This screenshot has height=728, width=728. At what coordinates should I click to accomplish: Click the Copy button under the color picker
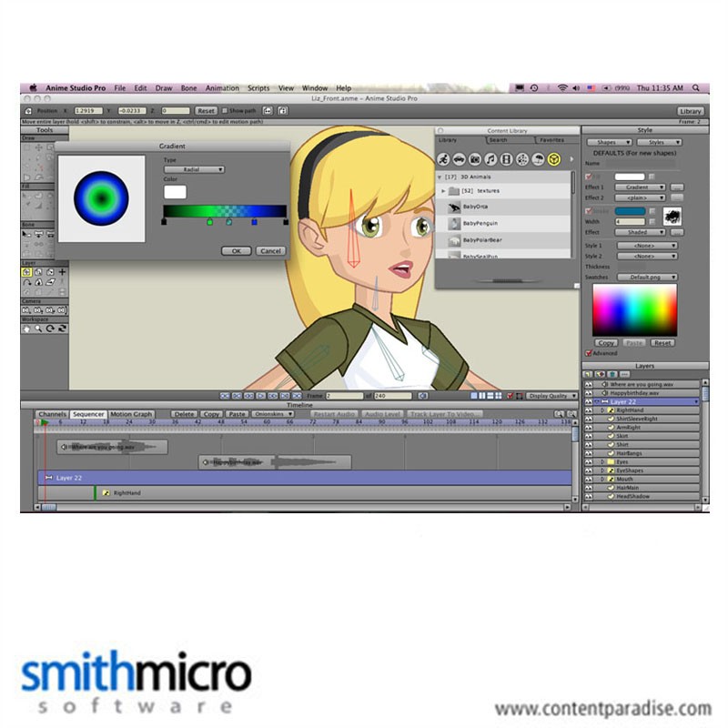point(606,343)
